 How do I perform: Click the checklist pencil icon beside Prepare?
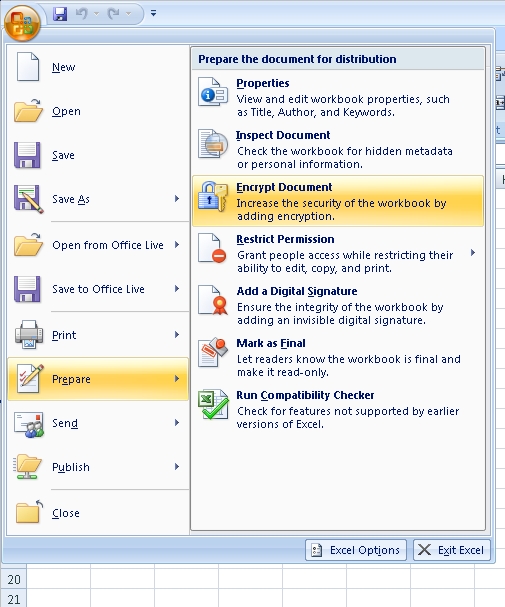pyautogui.click(x=30, y=379)
